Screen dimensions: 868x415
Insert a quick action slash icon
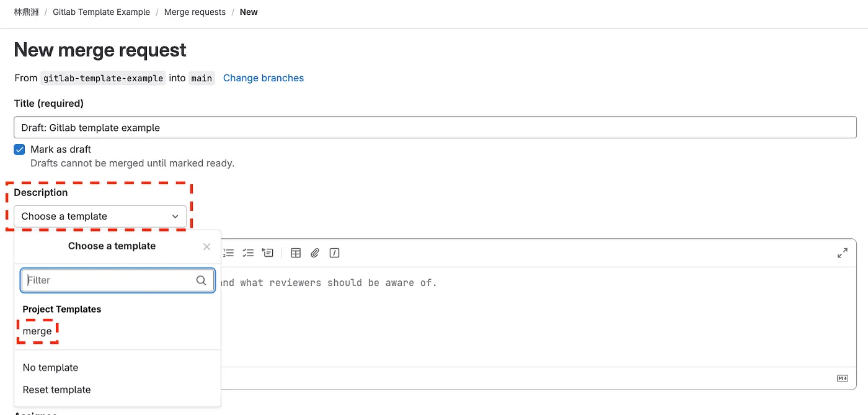coord(334,253)
